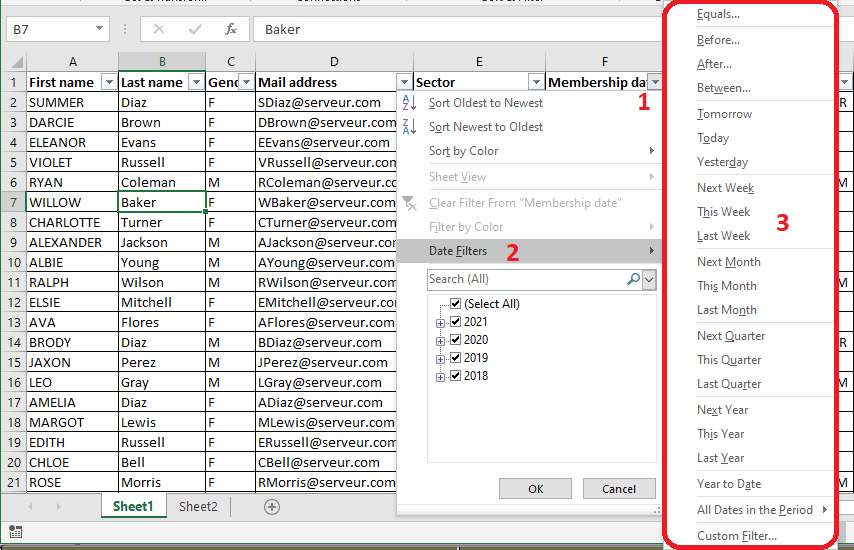Screen dimensions: 854x550
Task: Choose the Between... date filter option
Action: point(724,88)
